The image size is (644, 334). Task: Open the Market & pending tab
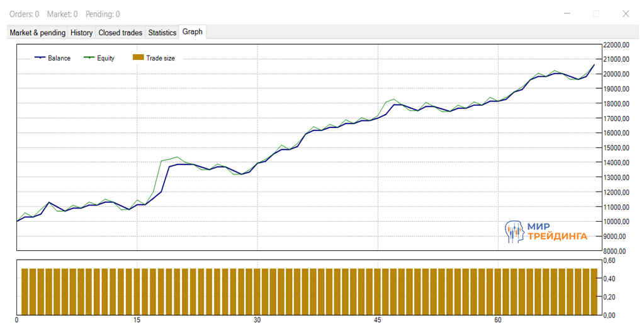pyautogui.click(x=38, y=33)
